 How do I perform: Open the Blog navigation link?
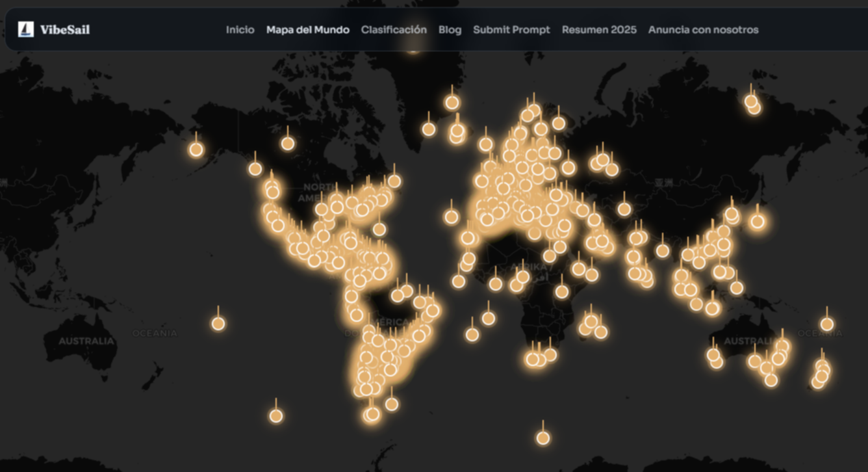(450, 29)
